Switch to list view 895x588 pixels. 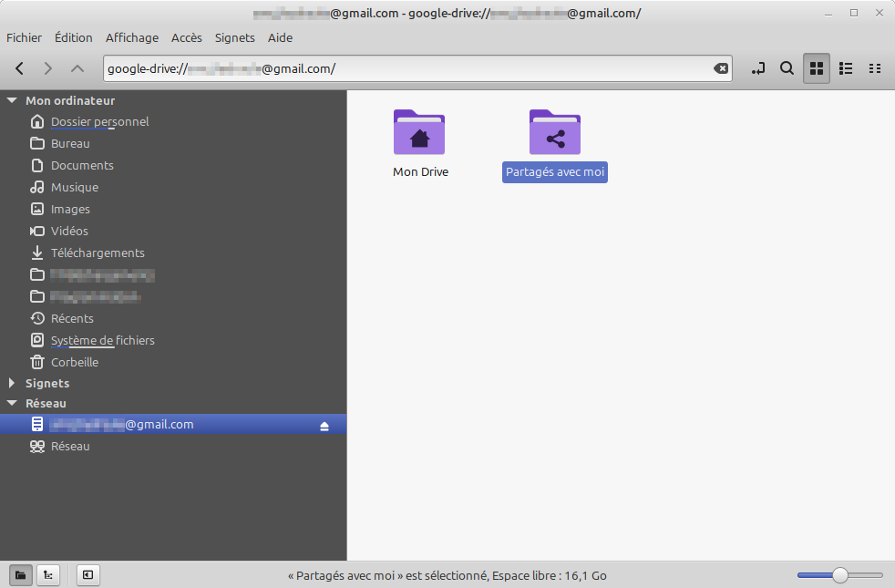coord(846,68)
